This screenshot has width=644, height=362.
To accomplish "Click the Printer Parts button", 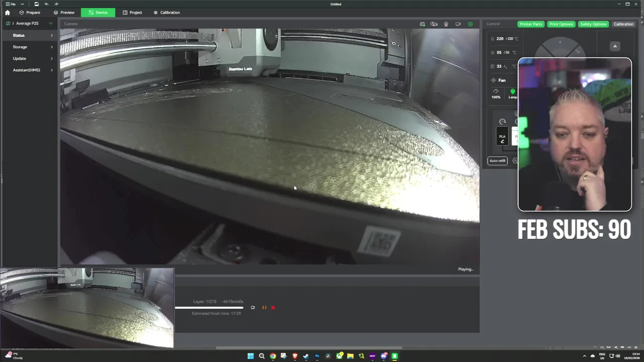I will click(x=531, y=24).
